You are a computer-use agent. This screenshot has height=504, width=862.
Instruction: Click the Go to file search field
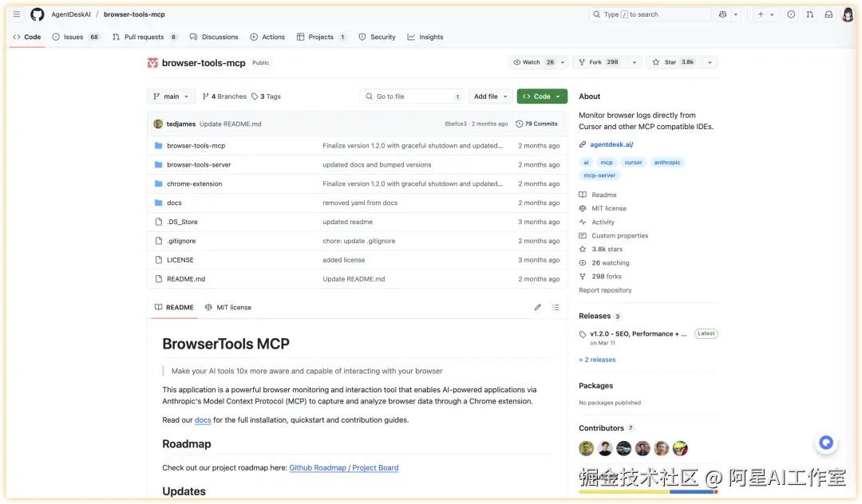(x=412, y=96)
